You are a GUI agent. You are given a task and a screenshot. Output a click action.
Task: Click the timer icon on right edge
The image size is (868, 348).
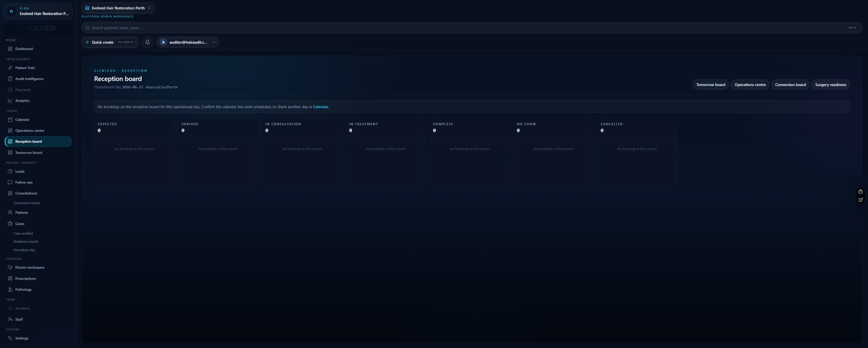(860, 192)
